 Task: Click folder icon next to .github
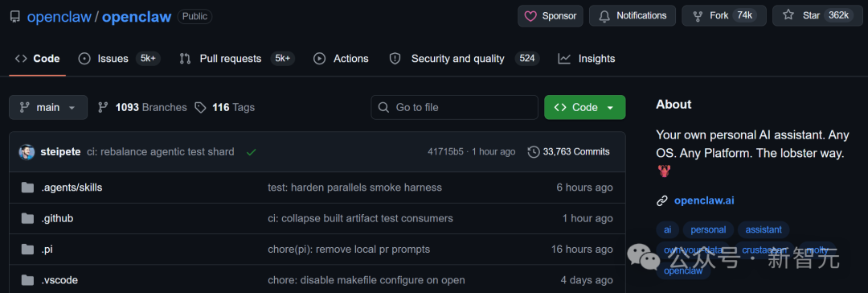click(x=27, y=219)
